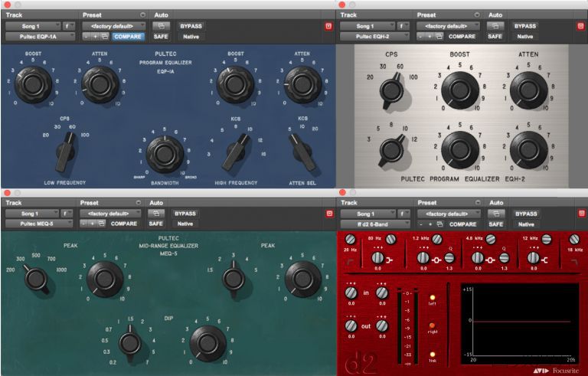Click the red target icon in MEQ-5 window

point(329,214)
